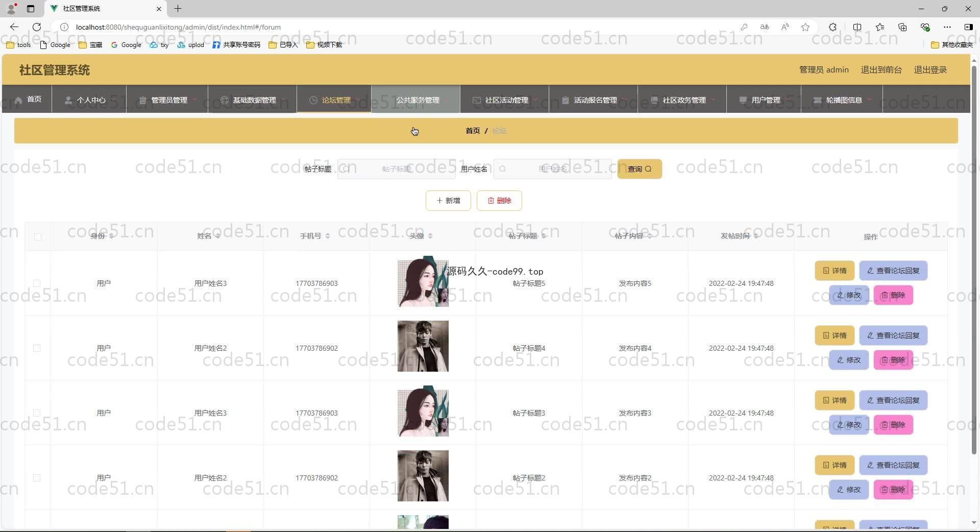Screen dimensions: 980x532
Task: Focus the 帖子标题 search input
Action: [396, 169]
